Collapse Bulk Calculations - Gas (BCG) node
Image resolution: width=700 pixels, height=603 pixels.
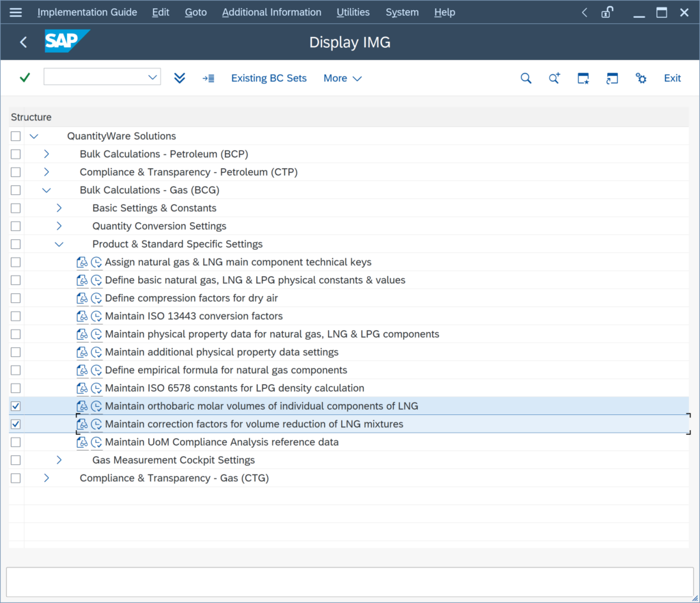point(46,190)
